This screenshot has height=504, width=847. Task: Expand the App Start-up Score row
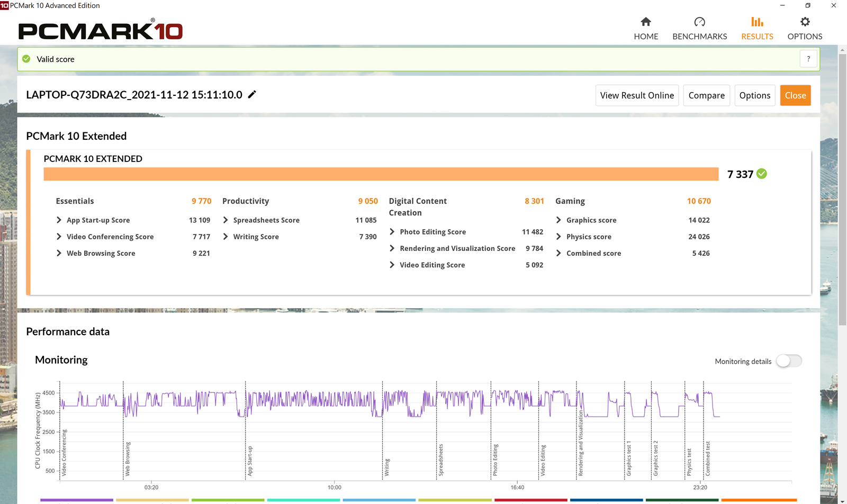(x=59, y=220)
